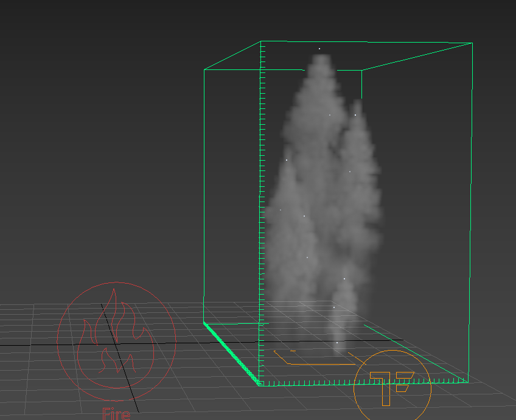Select the thick green bottom-left simulator edge
The height and width of the screenshot is (420, 516).
coord(231,354)
